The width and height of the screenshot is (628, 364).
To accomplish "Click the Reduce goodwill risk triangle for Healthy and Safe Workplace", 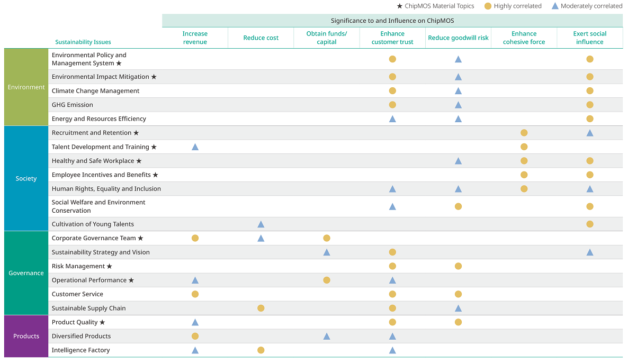I will point(458,161).
